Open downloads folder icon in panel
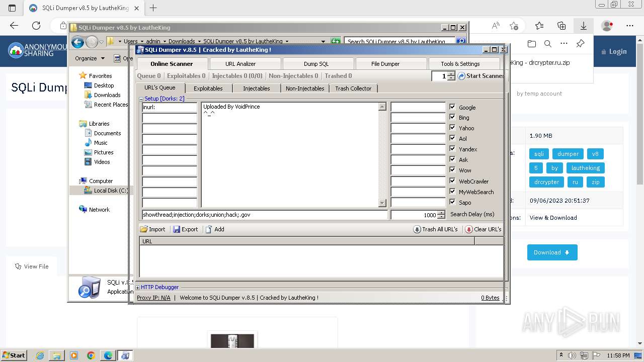644x362 pixels. coord(532,44)
